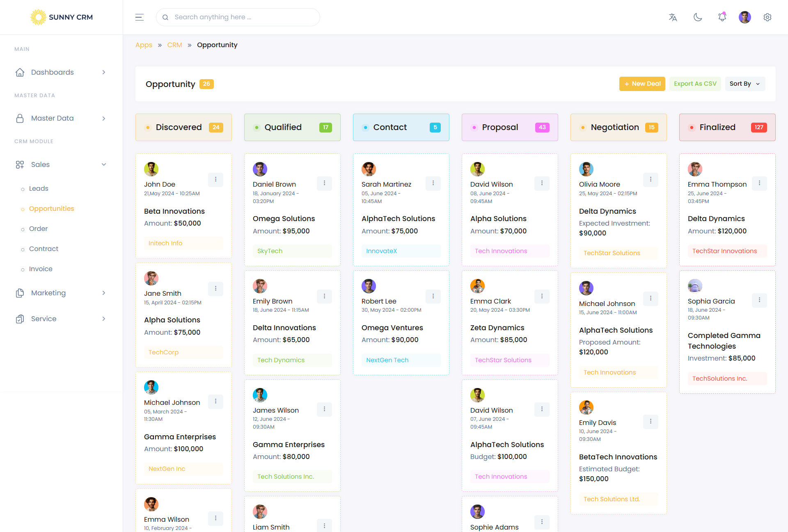Select Leads in the Sales submenu

[x=39, y=189]
